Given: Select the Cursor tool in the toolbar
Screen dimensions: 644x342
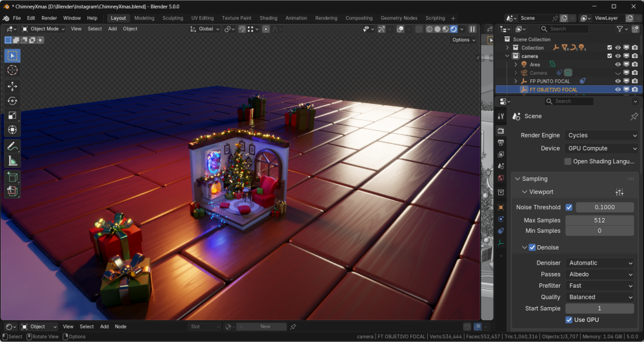Looking at the screenshot, I should pos(12,70).
